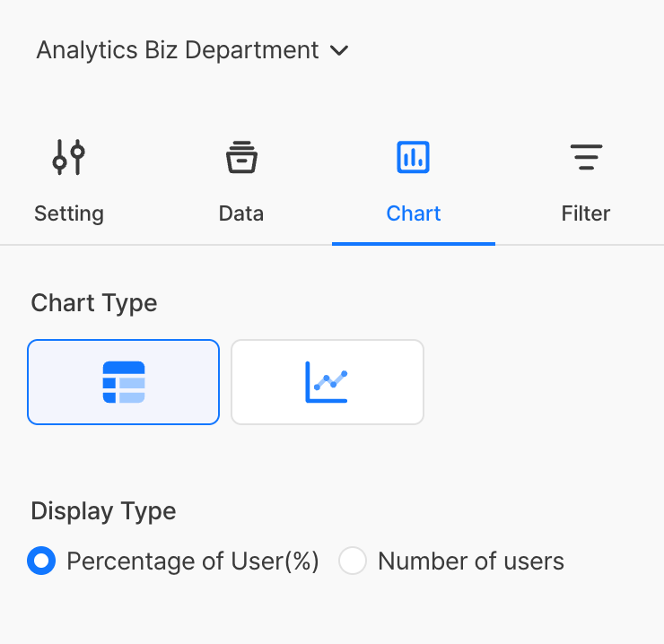Viewport: 664px width, 644px height.
Task: Enable the Number of users radio button
Action: [x=353, y=561]
